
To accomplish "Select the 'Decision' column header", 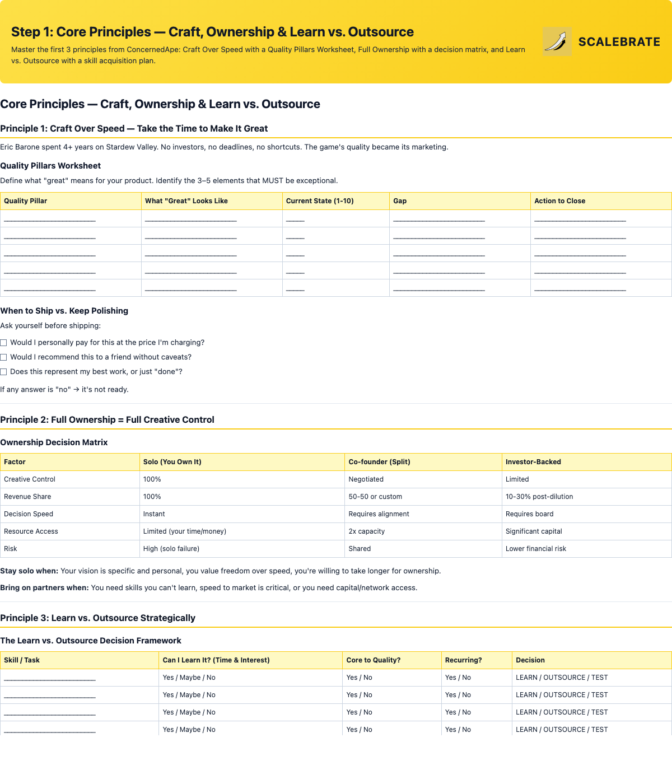I will (x=592, y=660).
